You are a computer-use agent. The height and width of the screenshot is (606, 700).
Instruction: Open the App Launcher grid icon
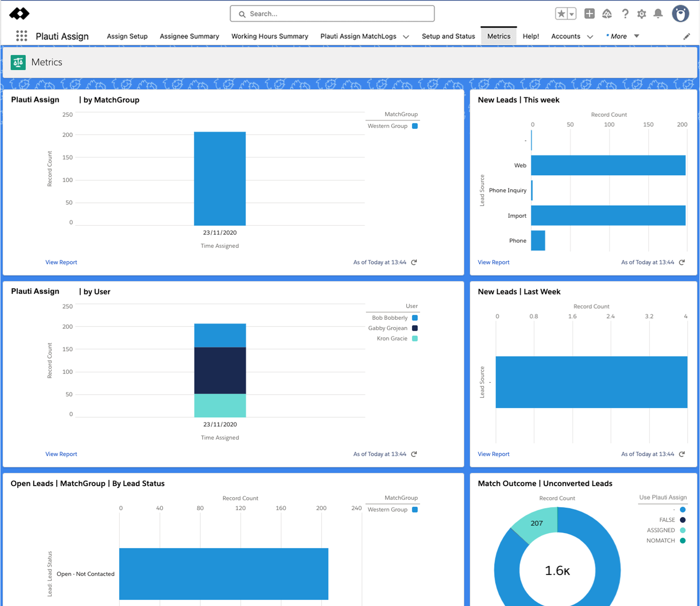21,36
